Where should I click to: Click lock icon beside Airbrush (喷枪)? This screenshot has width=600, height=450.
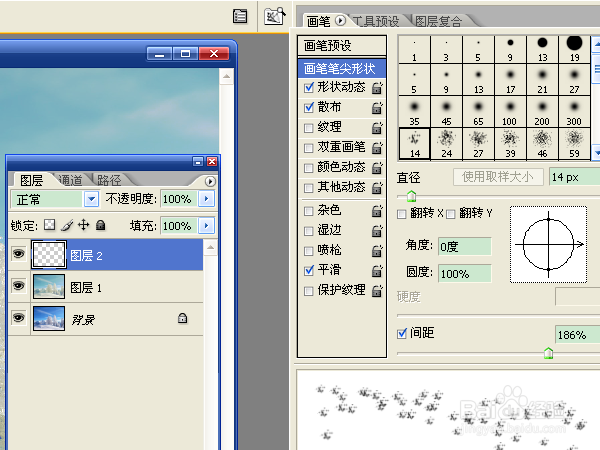(377, 251)
